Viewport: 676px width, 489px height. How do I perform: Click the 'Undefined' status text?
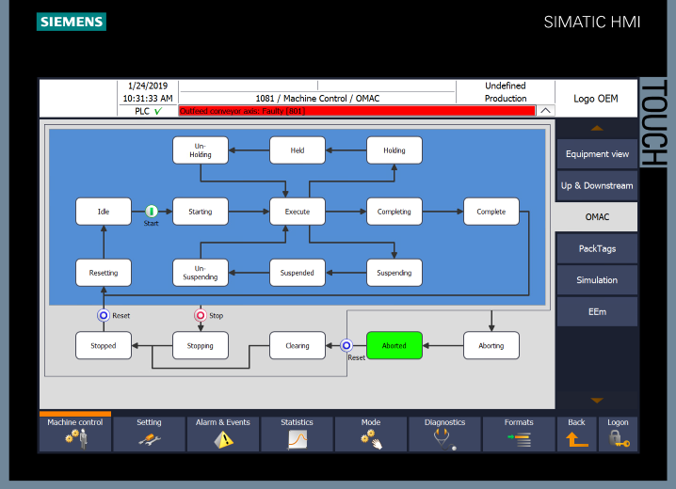point(505,85)
